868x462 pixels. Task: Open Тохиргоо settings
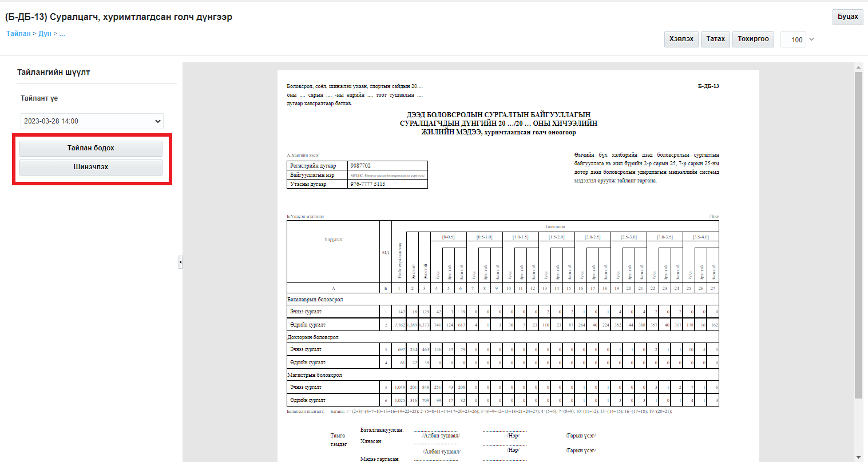pyautogui.click(x=753, y=39)
